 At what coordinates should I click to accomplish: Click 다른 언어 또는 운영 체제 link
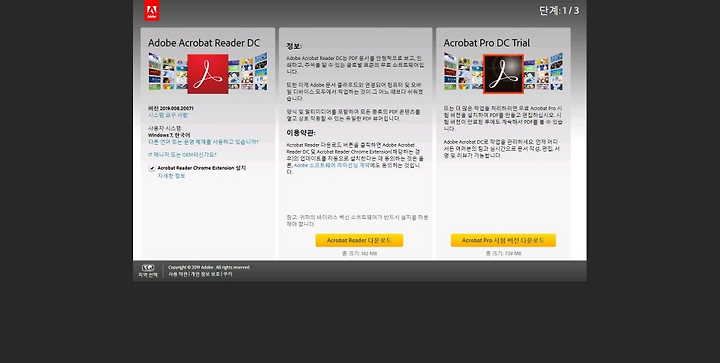pos(203,142)
